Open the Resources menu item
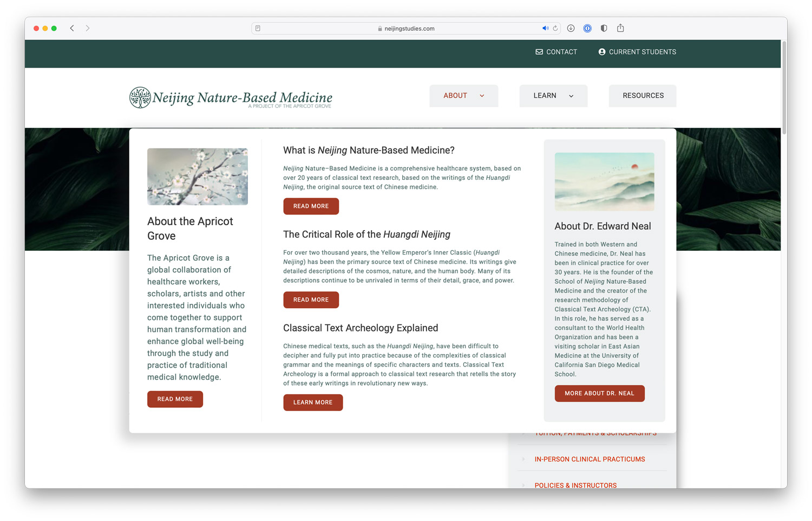This screenshot has height=521, width=812. [643, 96]
